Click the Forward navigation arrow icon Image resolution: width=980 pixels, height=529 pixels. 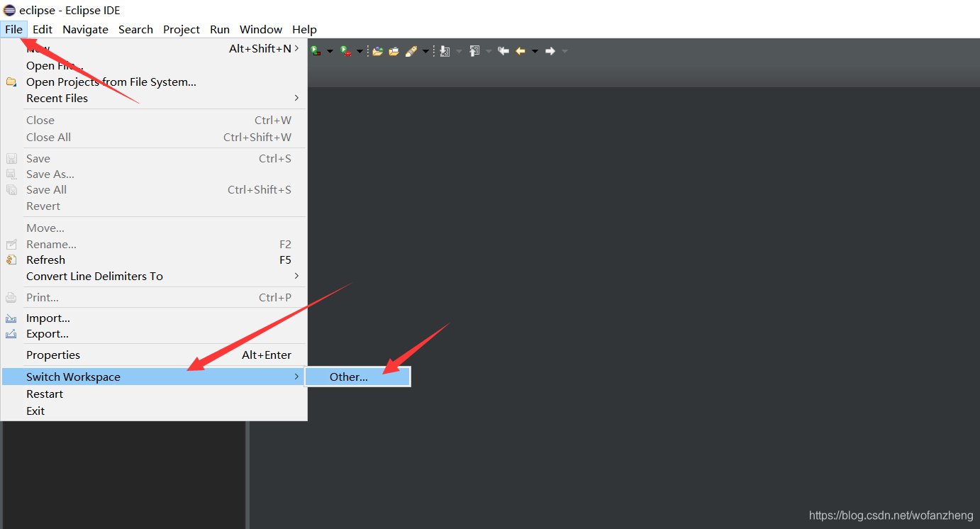click(550, 51)
